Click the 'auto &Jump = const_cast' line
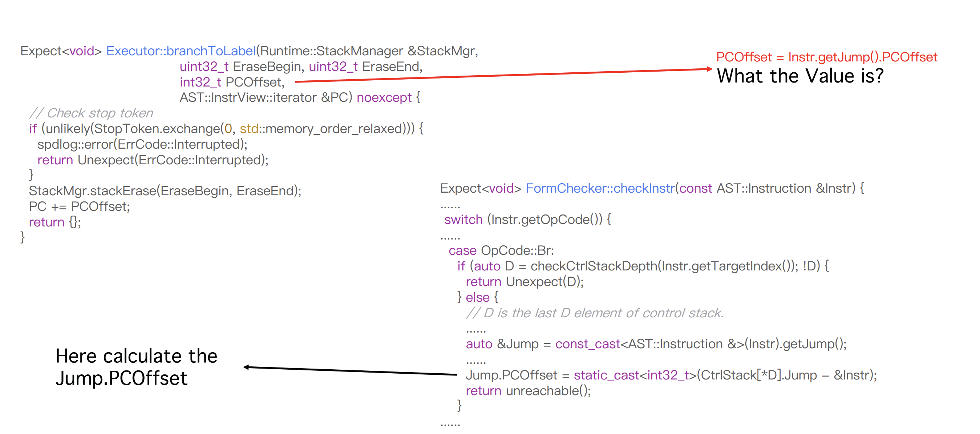 (x=656, y=344)
